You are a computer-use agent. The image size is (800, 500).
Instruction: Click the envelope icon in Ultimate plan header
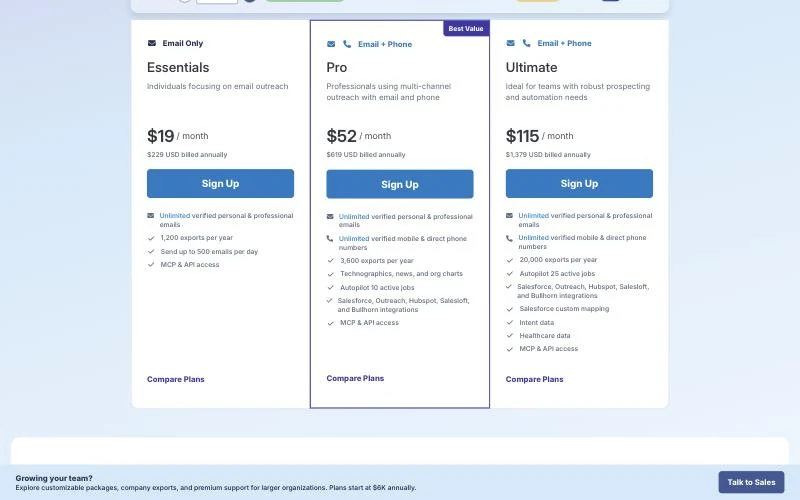click(510, 43)
